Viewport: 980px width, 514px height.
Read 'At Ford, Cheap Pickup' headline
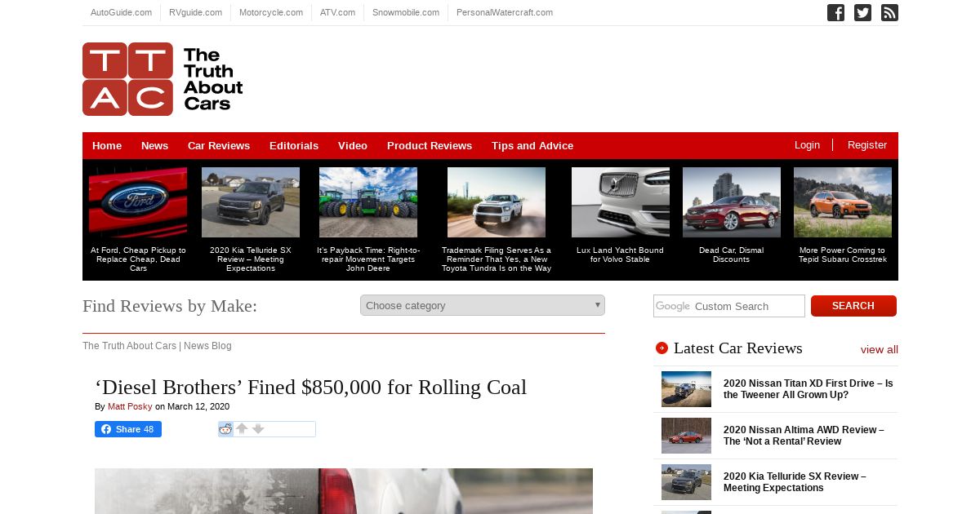tap(138, 259)
